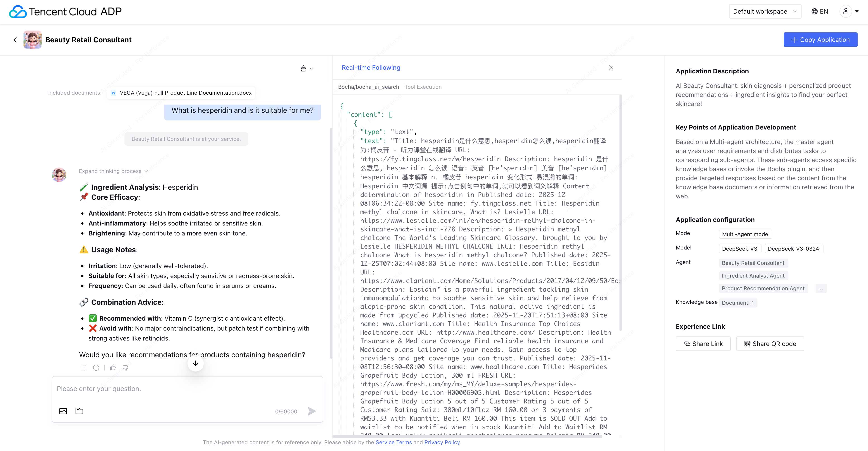Click the Copy Application button
This screenshot has height=451, width=868.
coord(820,40)
